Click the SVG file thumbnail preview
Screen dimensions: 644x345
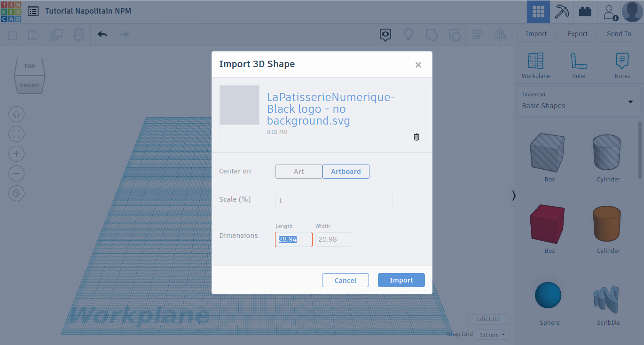239,105
